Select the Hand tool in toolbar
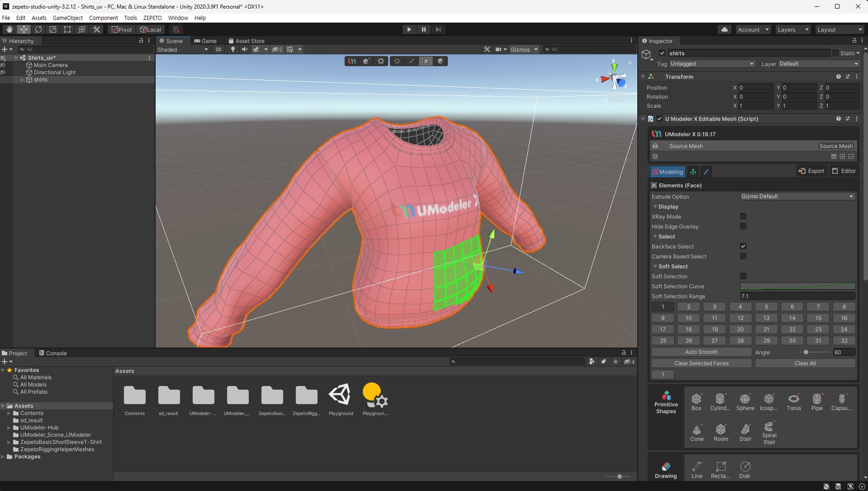This screenshot has height=491, width=868. (9, 29)
